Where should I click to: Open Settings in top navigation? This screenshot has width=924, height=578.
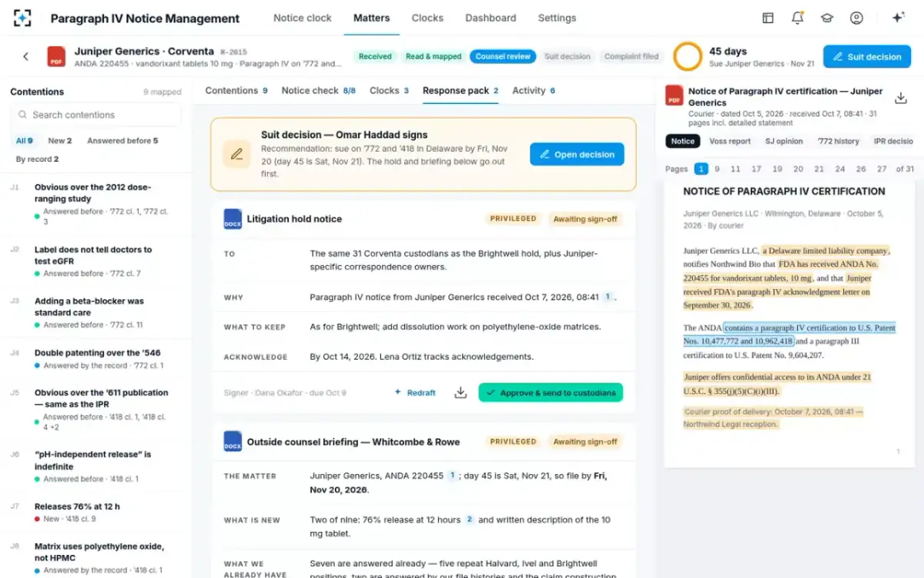(x=557, y=18)
